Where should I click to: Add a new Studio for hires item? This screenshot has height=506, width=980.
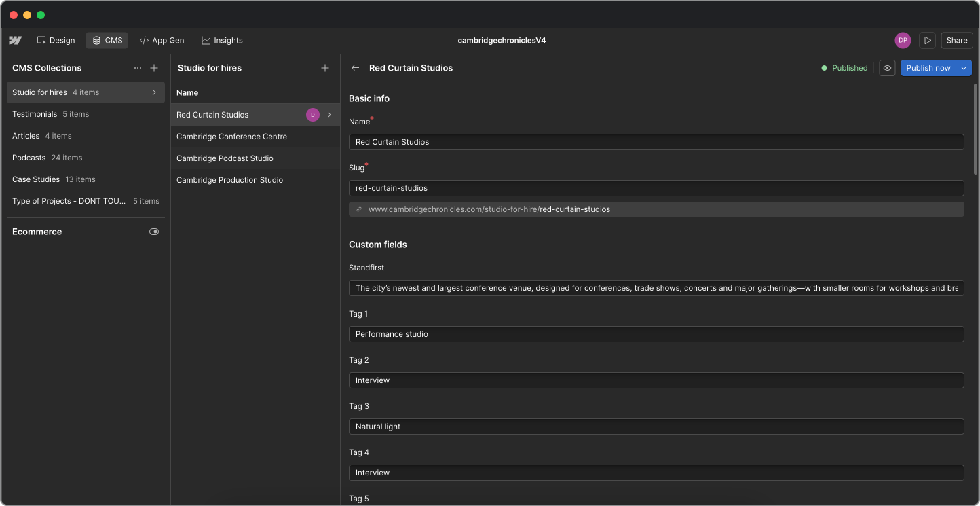tap(325, 68)
